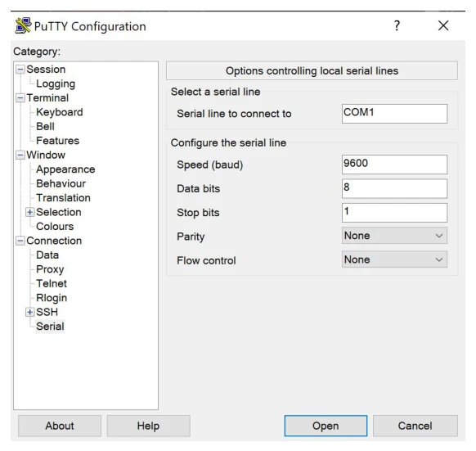Open Data settings under Connection
The image size is (476, 451).
pyautogui.click(x=47, y=255)
